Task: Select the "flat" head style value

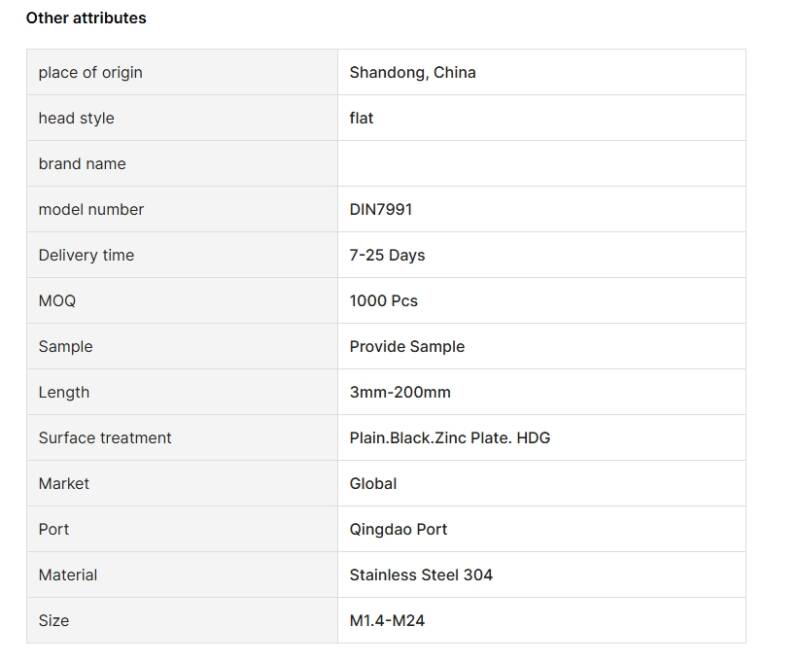Action: pyautogui.click(x=361, y=118)
